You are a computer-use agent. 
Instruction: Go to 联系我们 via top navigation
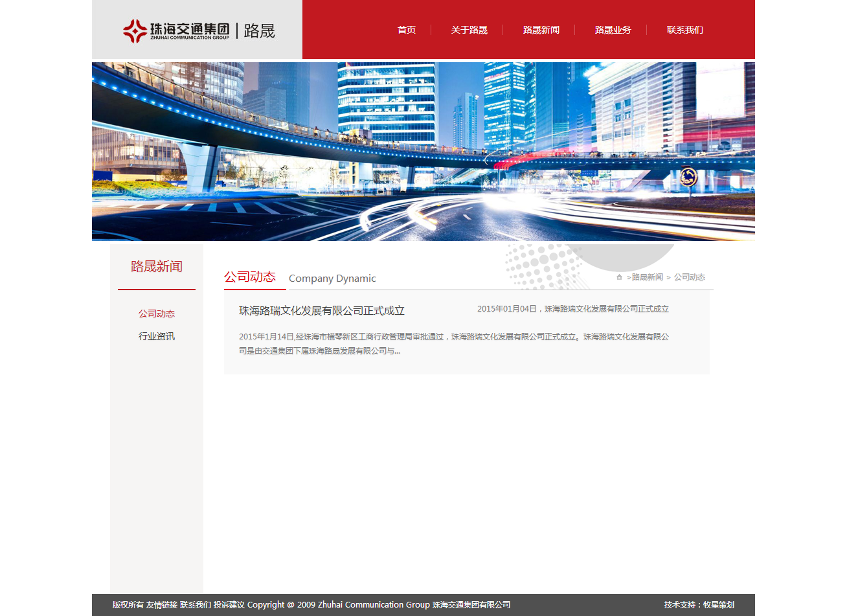click(x=684, y=30)
